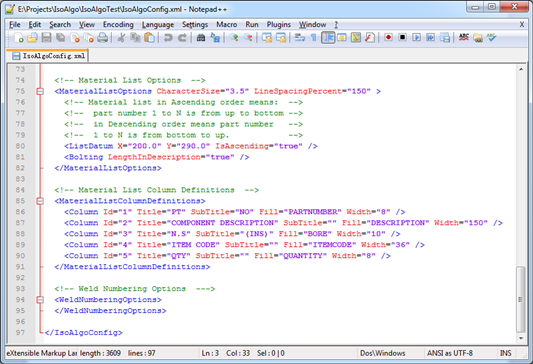Start macro recording with red dot

pos(389,37)
